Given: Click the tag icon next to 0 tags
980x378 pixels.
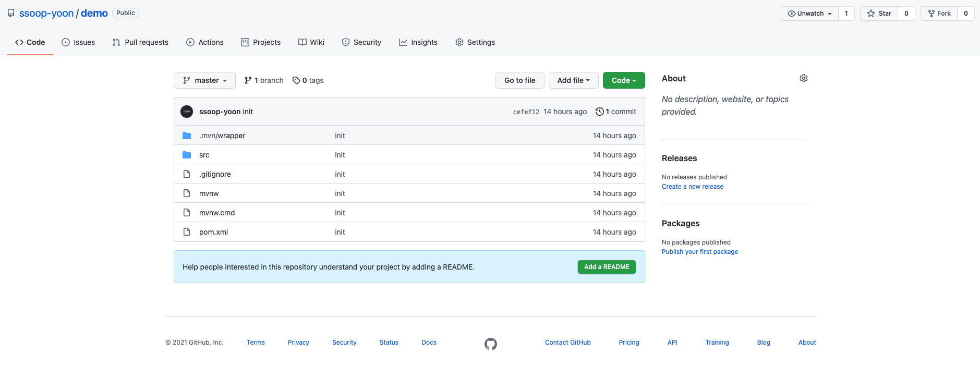Looking at the screenshot, I should click(x=296, y=80).
